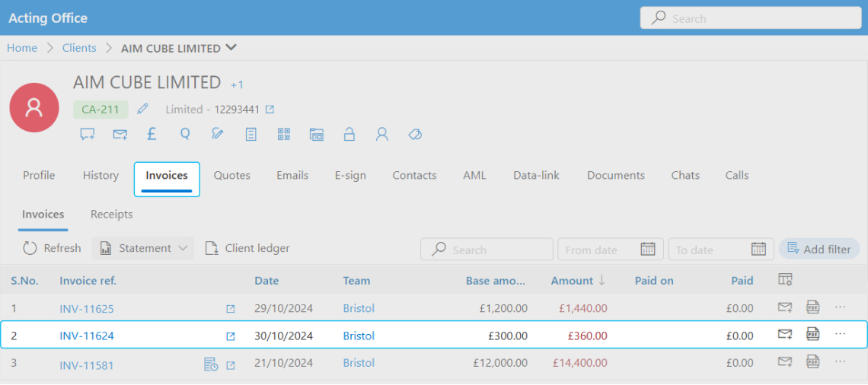Edit client code with the pencil icon

point(142,110)
